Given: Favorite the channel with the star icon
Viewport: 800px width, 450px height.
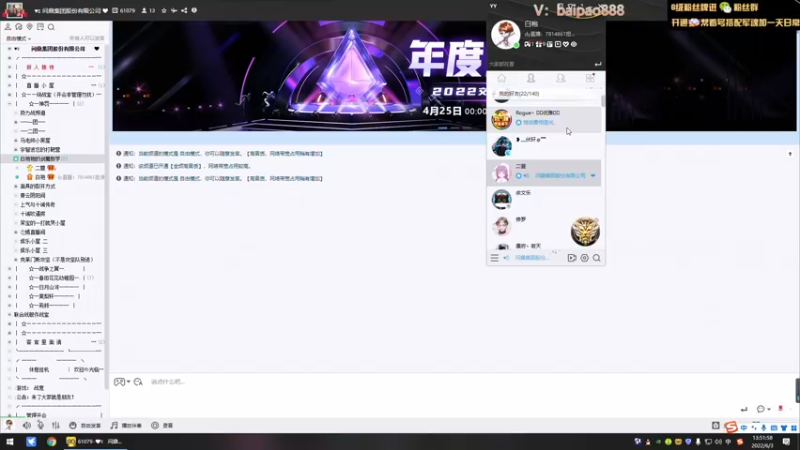Looking at the screenshot, I should click(x=164, y=10).
